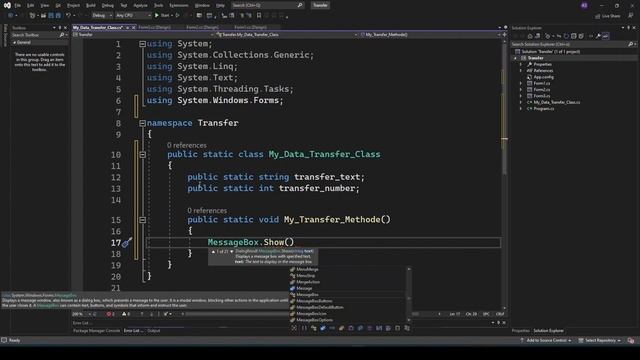640x360 pixels.
Task: Click Select Repository in status bar
Action: point(600,340)
